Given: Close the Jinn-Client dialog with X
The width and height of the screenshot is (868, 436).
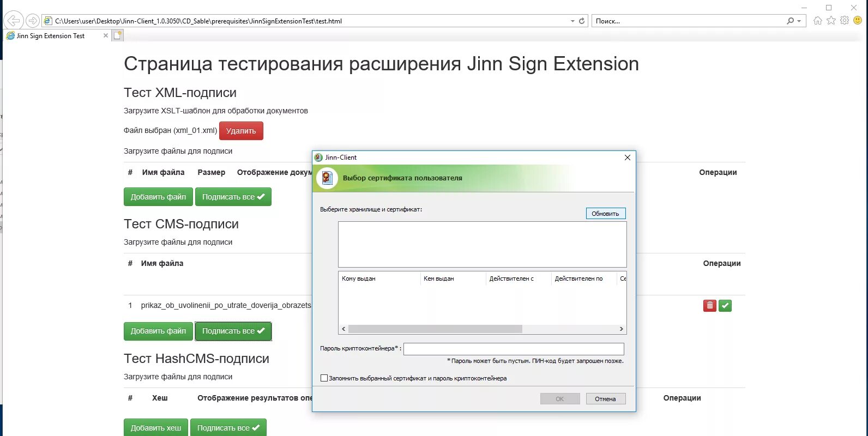Looking at the screenshot, I should [x=627, y=158].
